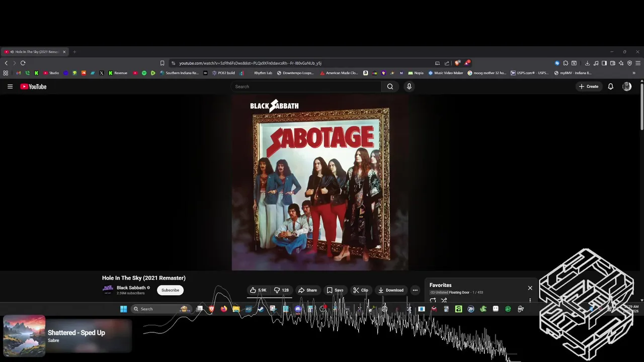Open the Windows Start button in taskbar
Image resolution: width=644 pixels, height=362 pixels.
coord(123,309)
